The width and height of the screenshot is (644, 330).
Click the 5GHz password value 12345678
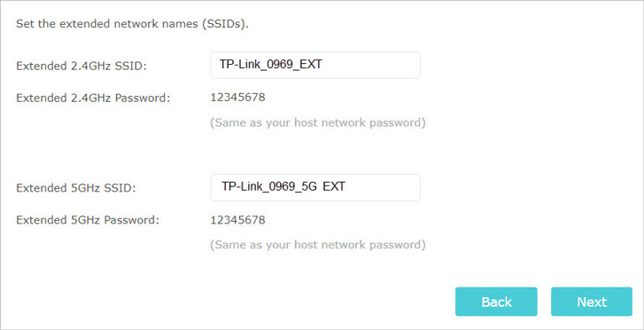[x=237, y=220]
